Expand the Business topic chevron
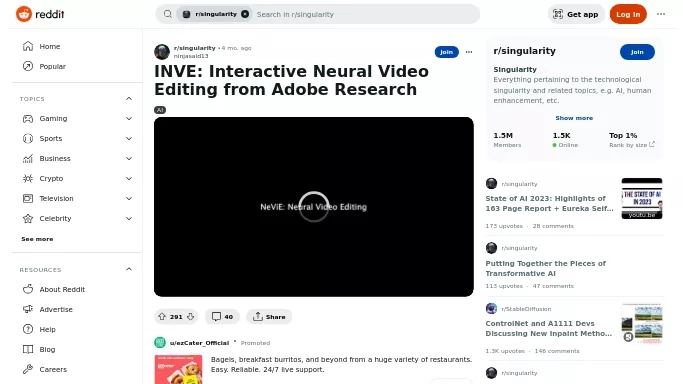683x384 pixels. tap(129, 158)
